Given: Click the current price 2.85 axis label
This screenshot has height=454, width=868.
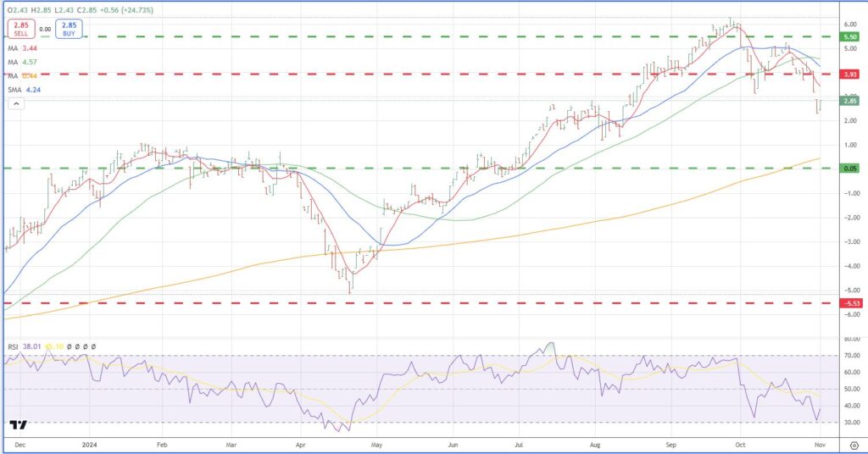Looking at the screenshot, I should click(x=849, y=101).
